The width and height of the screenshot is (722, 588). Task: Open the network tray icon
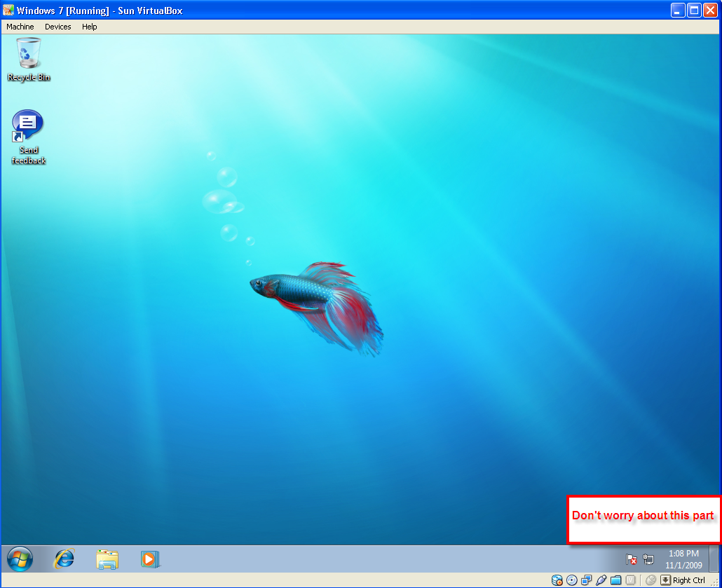click(x=648, y=559)
